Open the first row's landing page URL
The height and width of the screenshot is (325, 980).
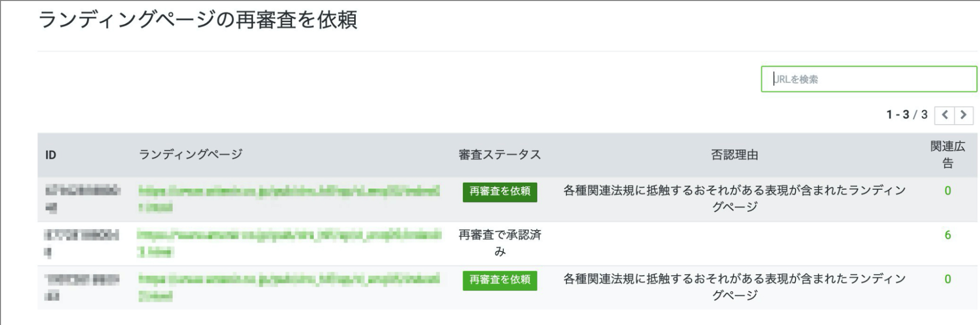pos(289,199)
